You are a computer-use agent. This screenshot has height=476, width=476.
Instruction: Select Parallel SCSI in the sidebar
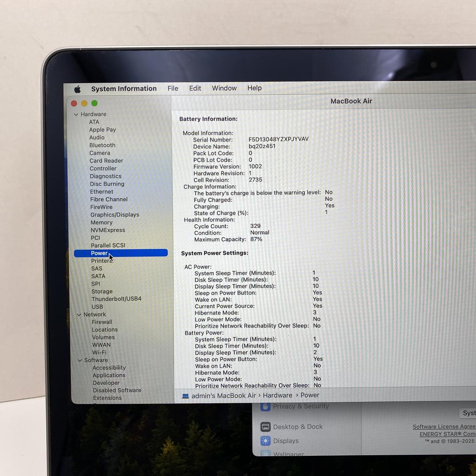pos(108,245)
